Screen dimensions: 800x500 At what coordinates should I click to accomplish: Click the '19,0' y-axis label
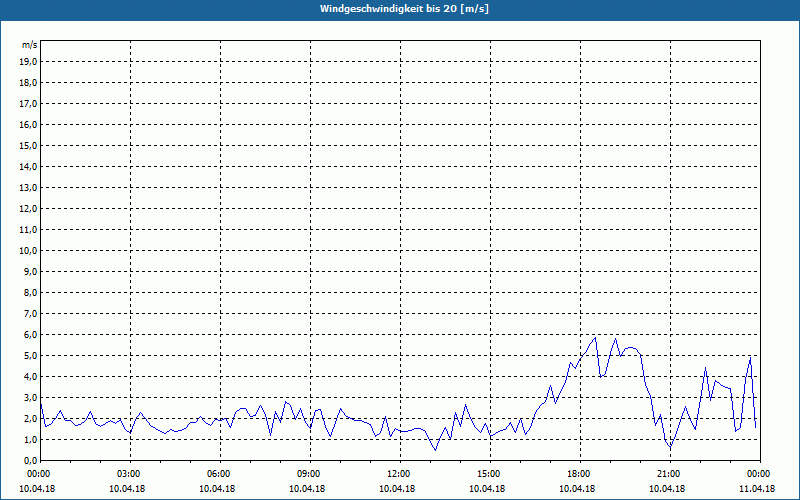point(29,62)
